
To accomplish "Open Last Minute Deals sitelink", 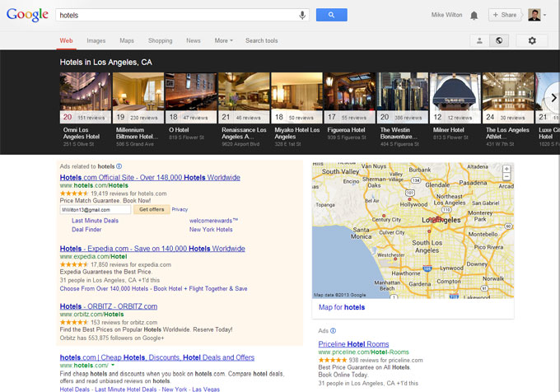I will click(x=95, y=221).
